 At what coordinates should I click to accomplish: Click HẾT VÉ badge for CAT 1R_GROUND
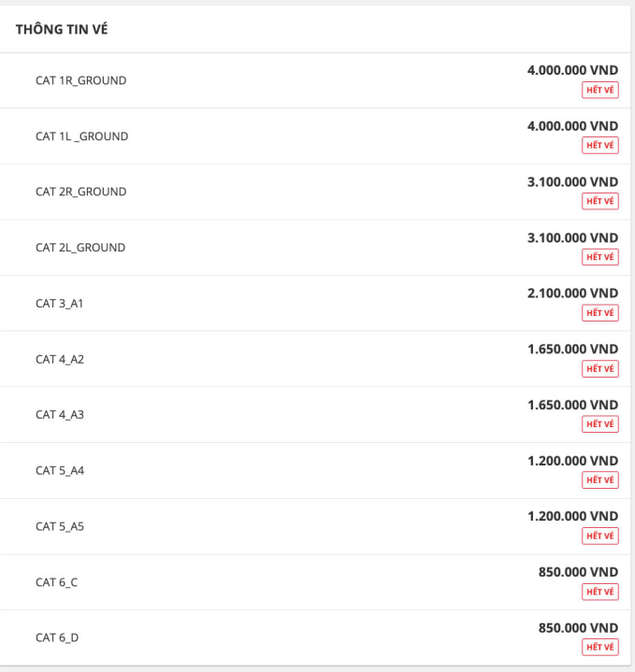[599, 90]
